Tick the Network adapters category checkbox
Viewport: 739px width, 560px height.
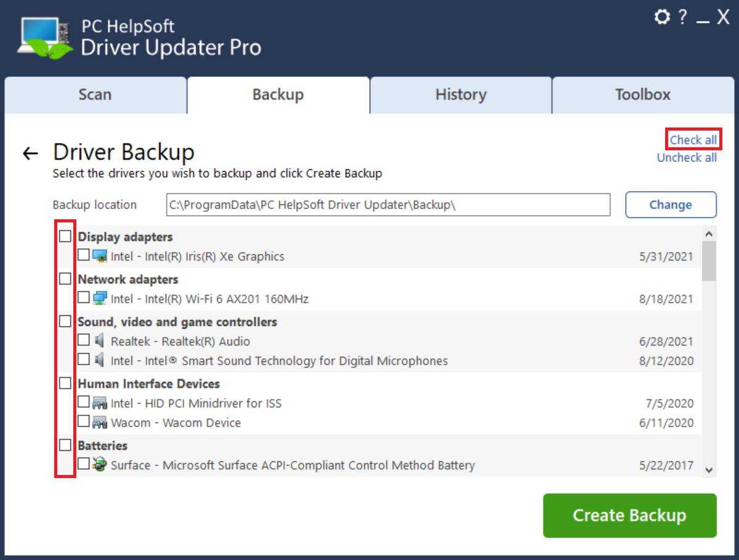(x=65, y=278)
